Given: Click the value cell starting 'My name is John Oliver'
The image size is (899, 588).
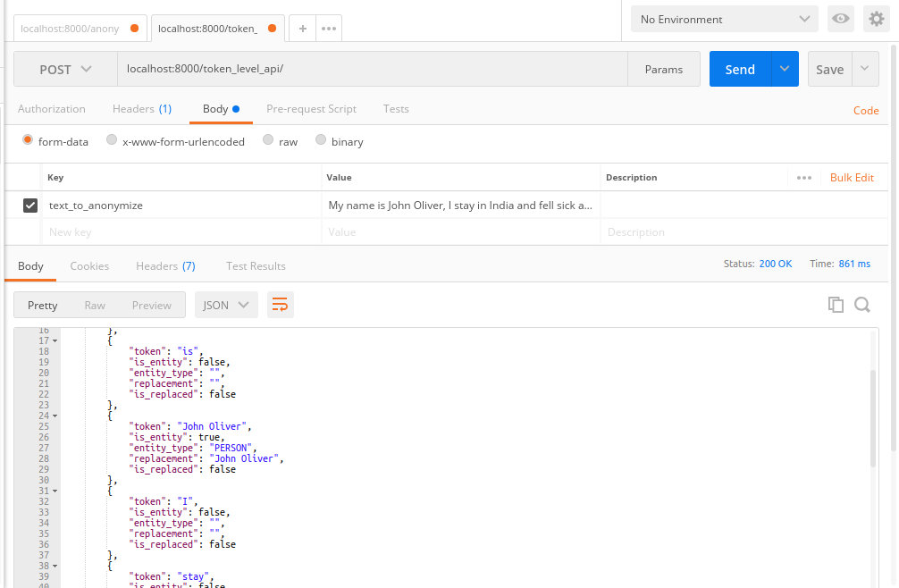Looking at the screenshot, I should tap(460, 206).
